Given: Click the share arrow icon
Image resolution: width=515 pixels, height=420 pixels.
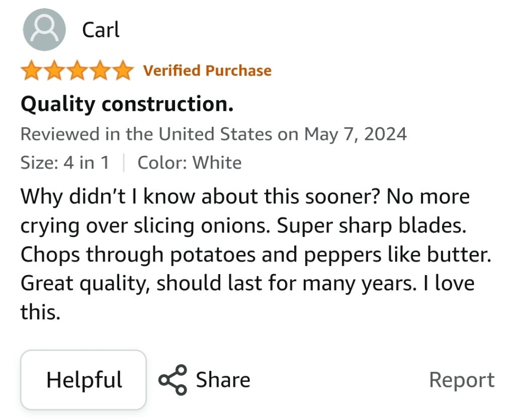Looking at the screenshot, I should pyautogui.click(x=173, y=380).
